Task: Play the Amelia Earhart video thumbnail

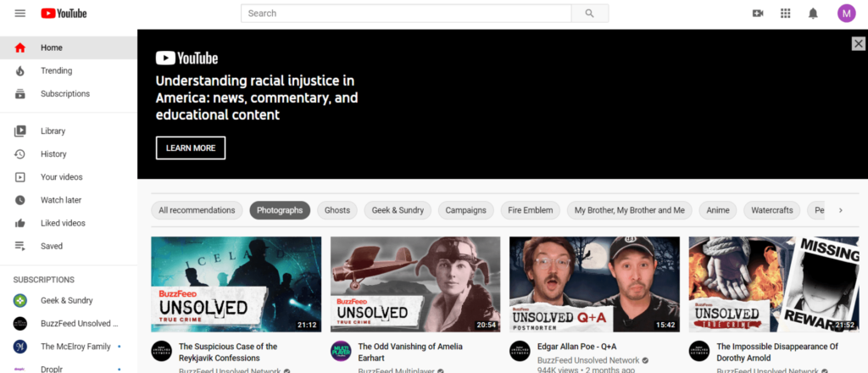Action: click(415, 284)
